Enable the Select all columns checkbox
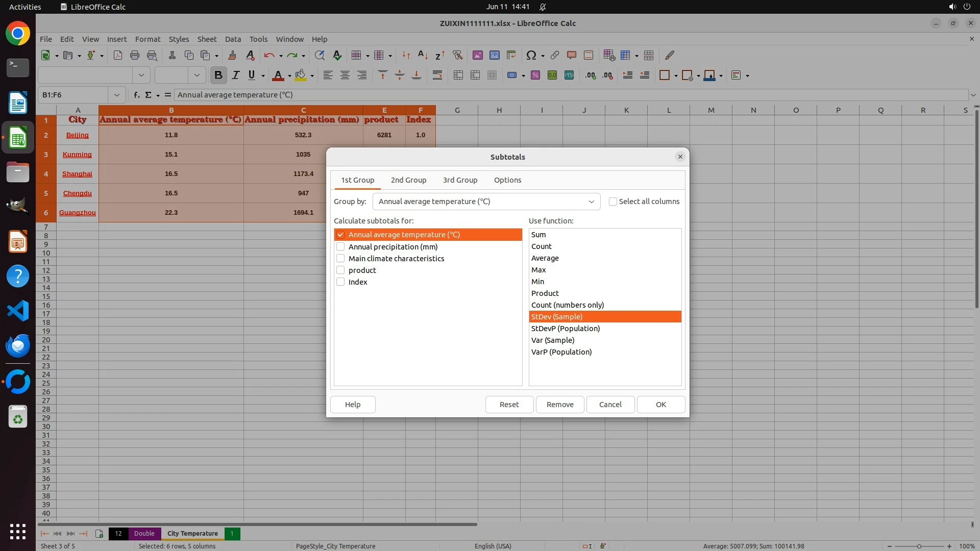The image size is (980, 551). [x=613, y=202]
